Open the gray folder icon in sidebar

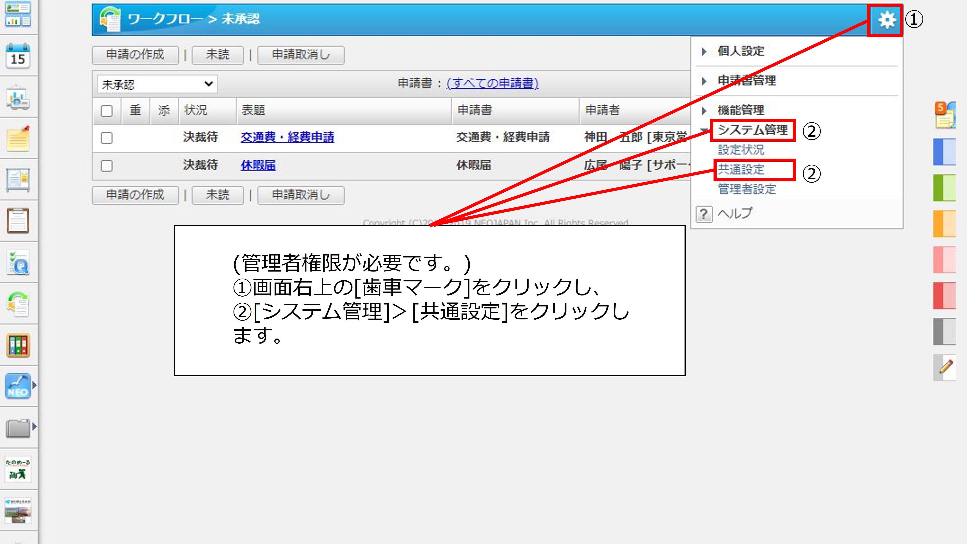[x=18, y=428]
